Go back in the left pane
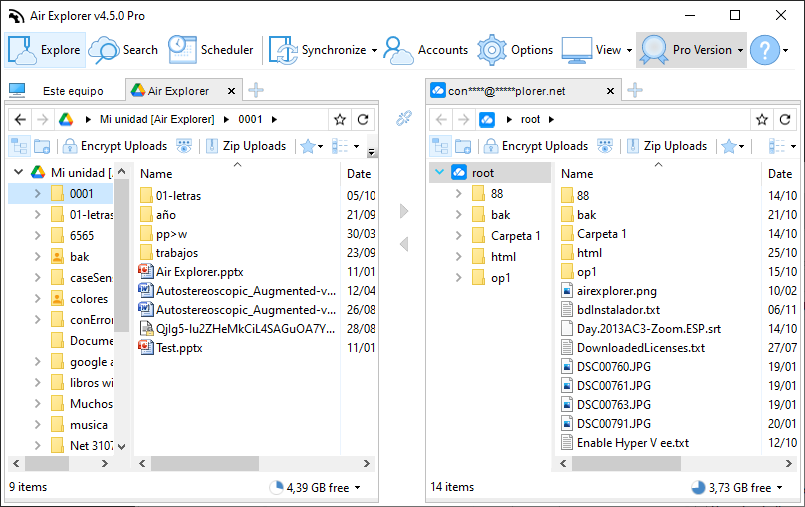 20,120
